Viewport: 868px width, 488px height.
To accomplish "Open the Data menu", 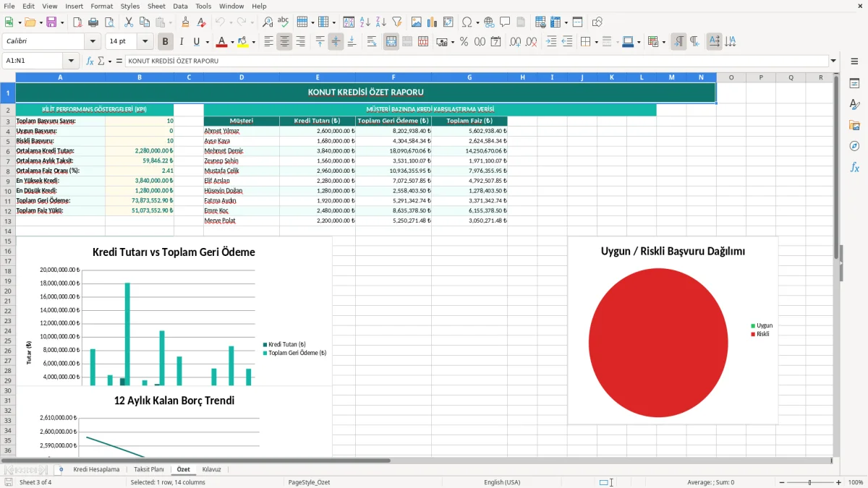I will point(180,6).
